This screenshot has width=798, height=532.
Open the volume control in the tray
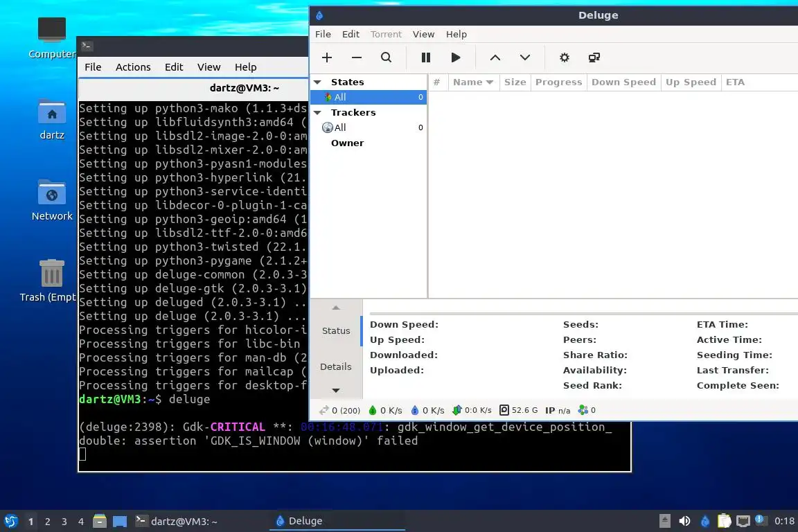(684, 521)
